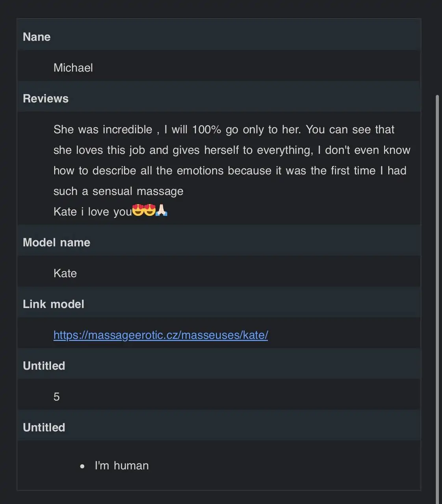442x504 pixels.
Task: Click the first heart-eyes emoji after 'you'
Action: click(x=138, y=210)
